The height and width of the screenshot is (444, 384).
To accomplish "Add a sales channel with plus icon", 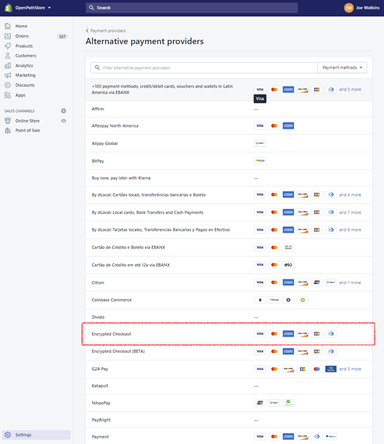I will (63, 111).
